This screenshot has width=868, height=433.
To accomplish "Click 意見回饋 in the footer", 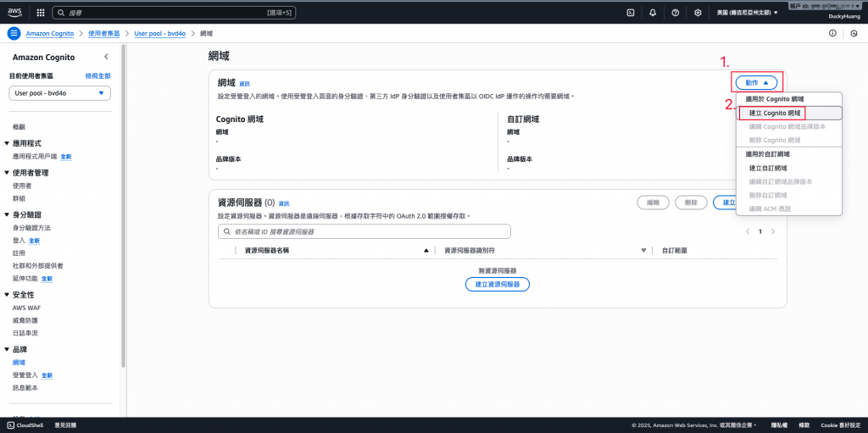I will [65, 425].
